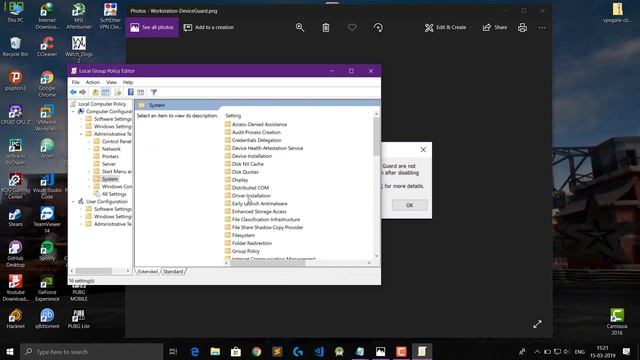The image size is (640, 360).
Task: Click the Share button in Photos
Action: pos(495,27)
